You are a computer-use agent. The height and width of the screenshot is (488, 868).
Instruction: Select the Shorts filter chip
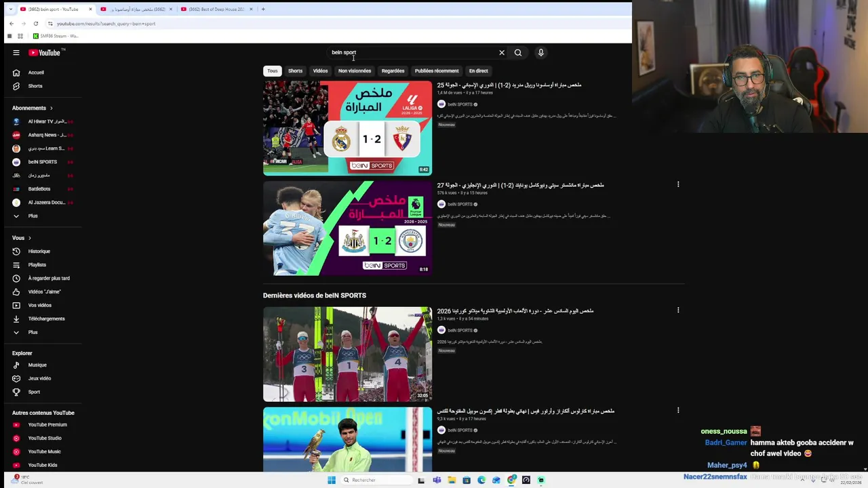296,70
